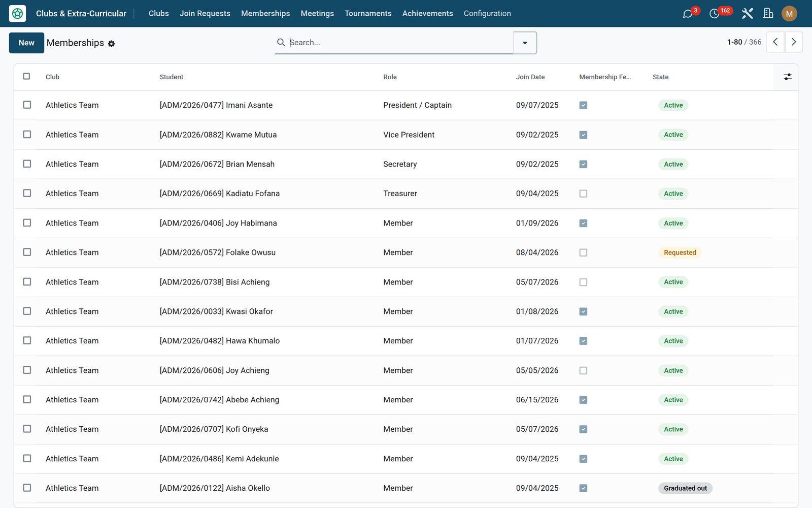Select the Imani Asante row checkbox
This screenshot has width=812, height=508.
point(27,105)
